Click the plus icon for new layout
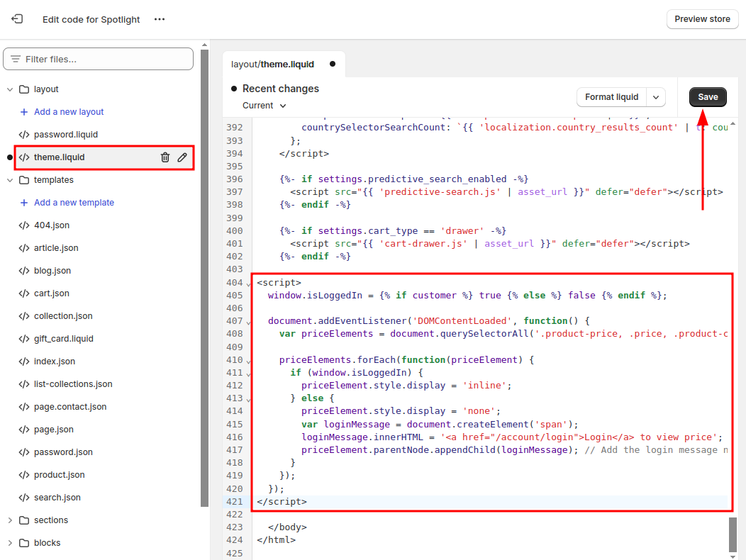Viewport: 746px width, 560px height. click(x=24, y=112)
